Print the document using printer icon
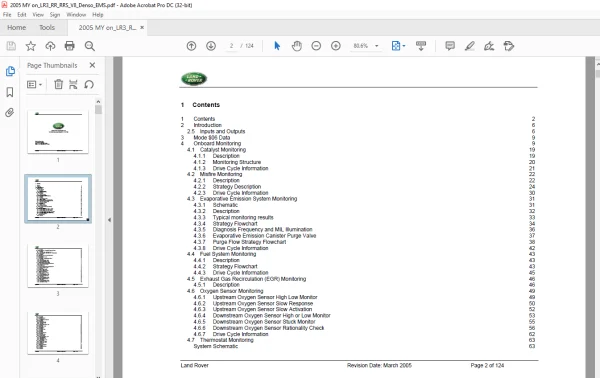The image size is (600, 378). coord(70,46)
